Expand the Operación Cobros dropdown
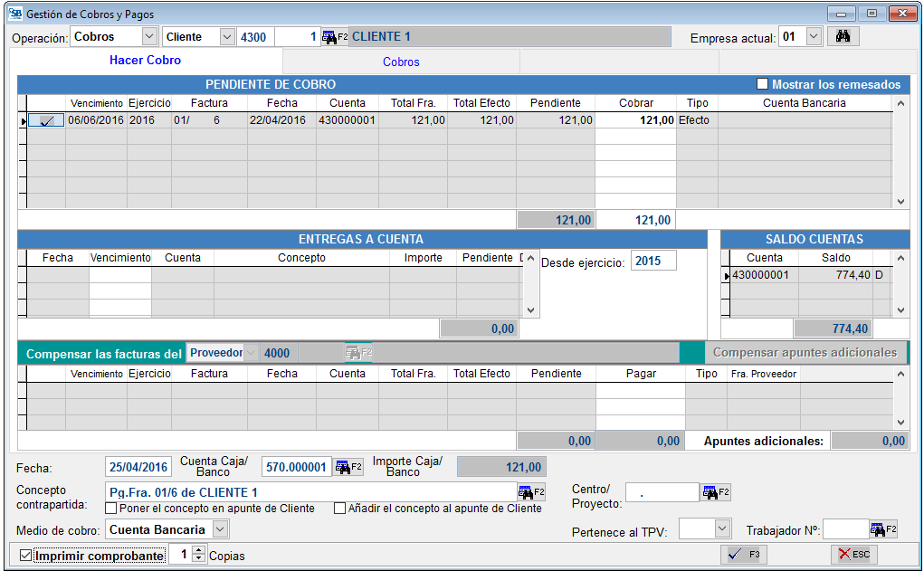924x571 pixels. (x=149, y=37)
